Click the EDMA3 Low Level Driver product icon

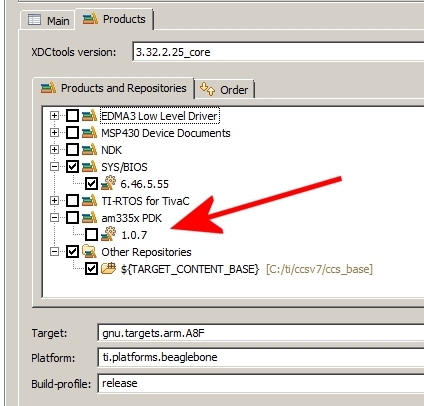[89, 116]
